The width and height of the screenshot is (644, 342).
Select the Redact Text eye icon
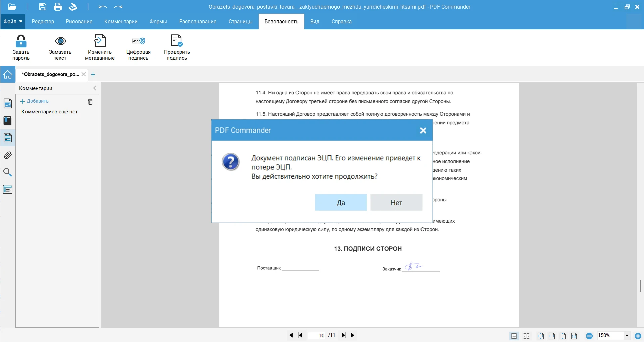click(60, 41)
